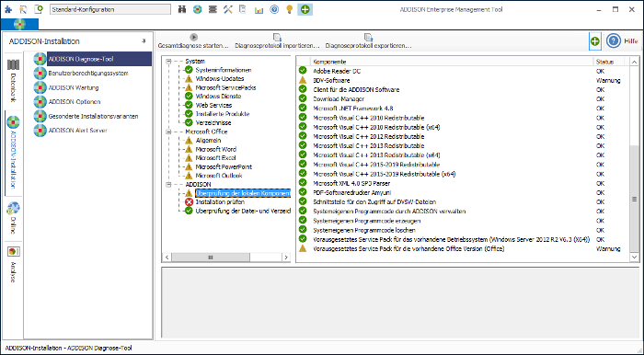Select Verzeichnisse tree item
This screenshot has height=355, width=644.
pyautogui.click(x=213, y=123)
